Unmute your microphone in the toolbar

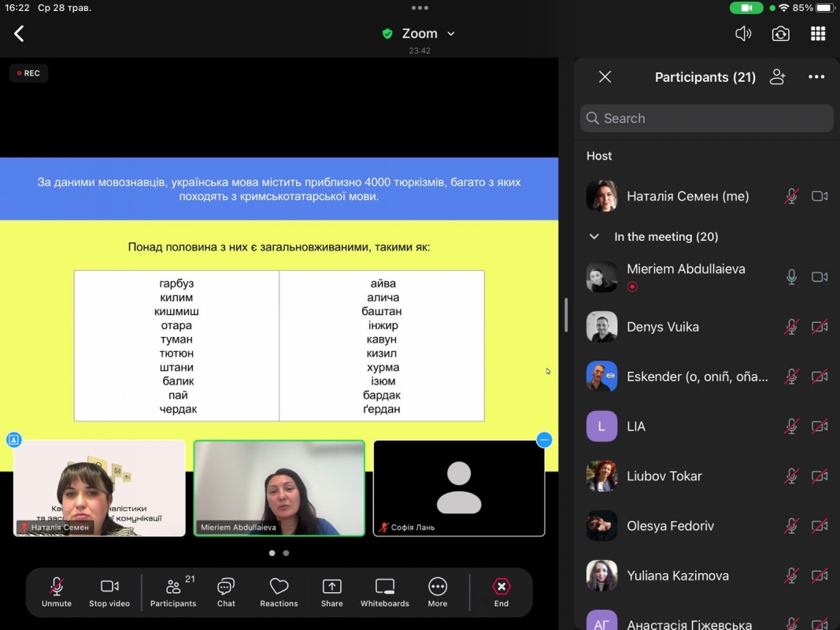57,592
